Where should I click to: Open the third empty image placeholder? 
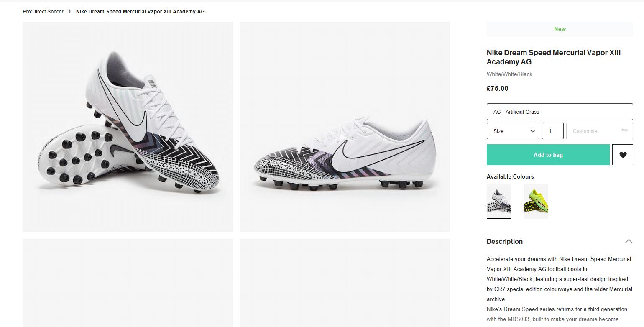click(128, 283)
